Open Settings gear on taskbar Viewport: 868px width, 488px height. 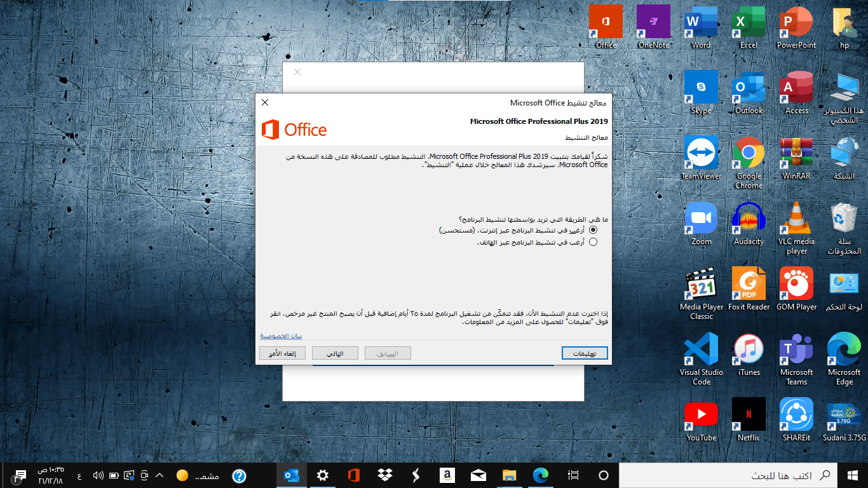click(323, 475)
